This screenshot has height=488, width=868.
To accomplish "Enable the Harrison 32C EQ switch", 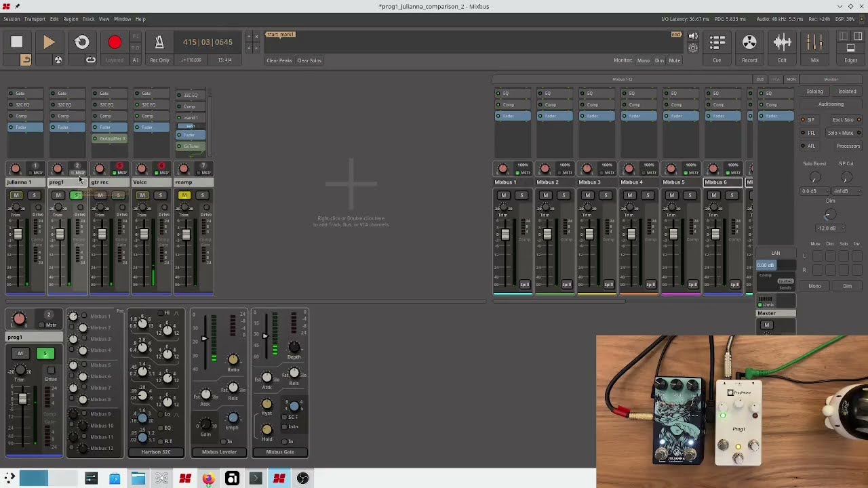I will (x=160, y=428).
